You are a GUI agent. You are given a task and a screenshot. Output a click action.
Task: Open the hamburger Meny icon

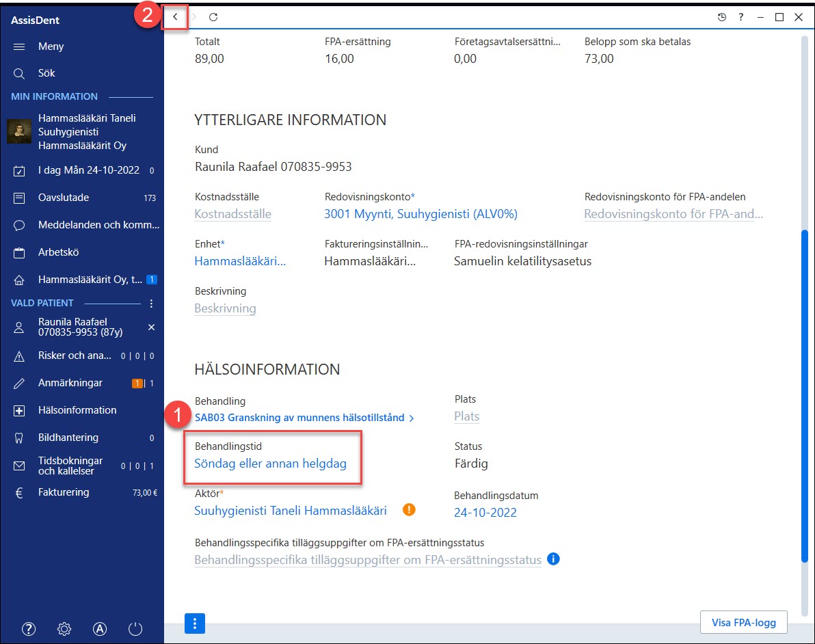point(19,46)
